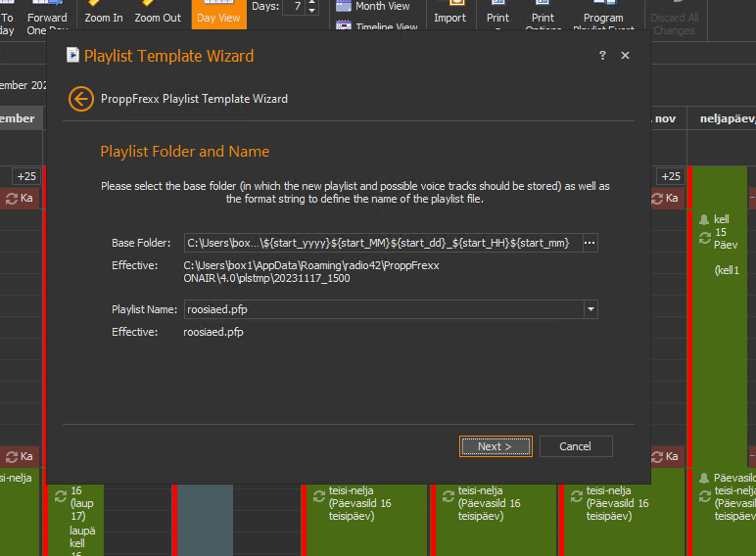Click the bell icon in the neljapäev column
Viewport: 756px width, 556px height.
[x=703, y=219]
